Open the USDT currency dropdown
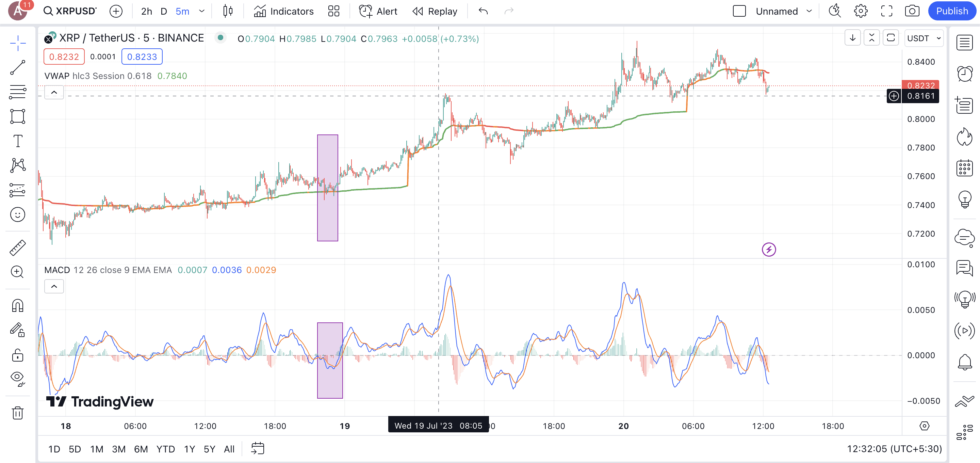Image resolution: width=980 pixels, height=463 pixels. (924, 38)
